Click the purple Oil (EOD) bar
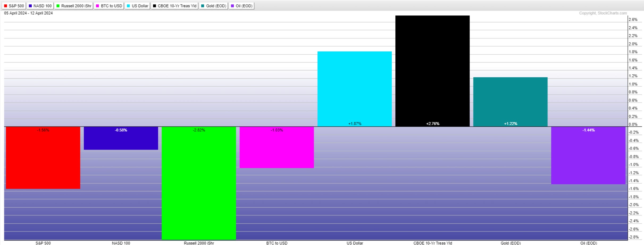The height and width of the screenshot is (245, 644). pyautogui.click(x=588, y=155)
